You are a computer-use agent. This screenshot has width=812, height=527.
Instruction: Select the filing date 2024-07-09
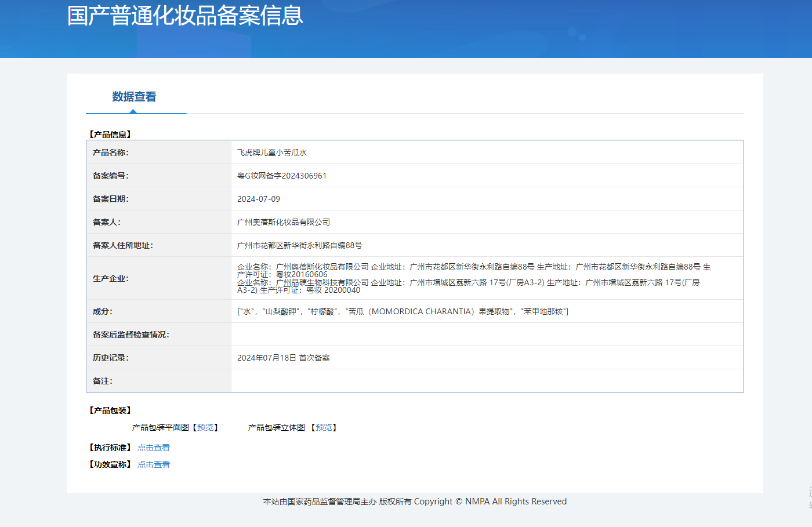pos(259,199)
